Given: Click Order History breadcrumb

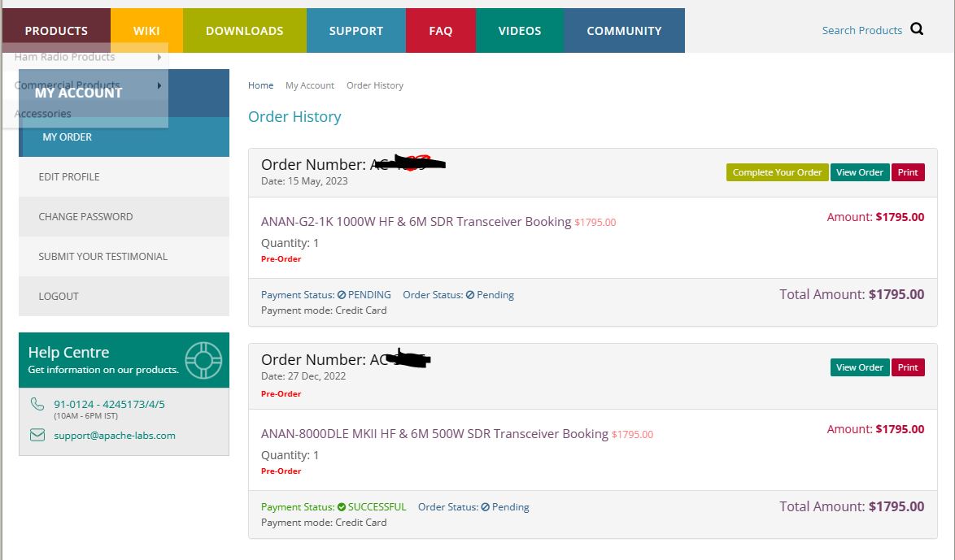Looking at the screenshot, I should click(x=375, y=85).
